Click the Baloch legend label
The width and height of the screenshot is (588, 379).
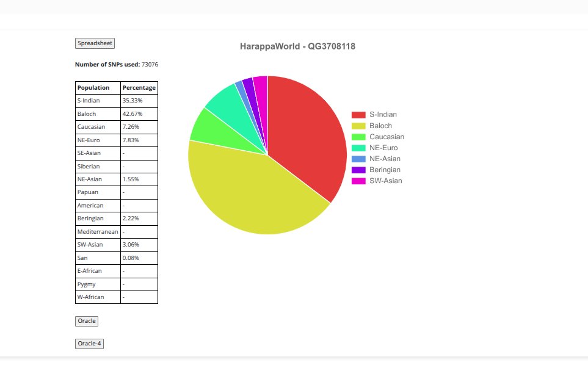[x=380, y=126]
